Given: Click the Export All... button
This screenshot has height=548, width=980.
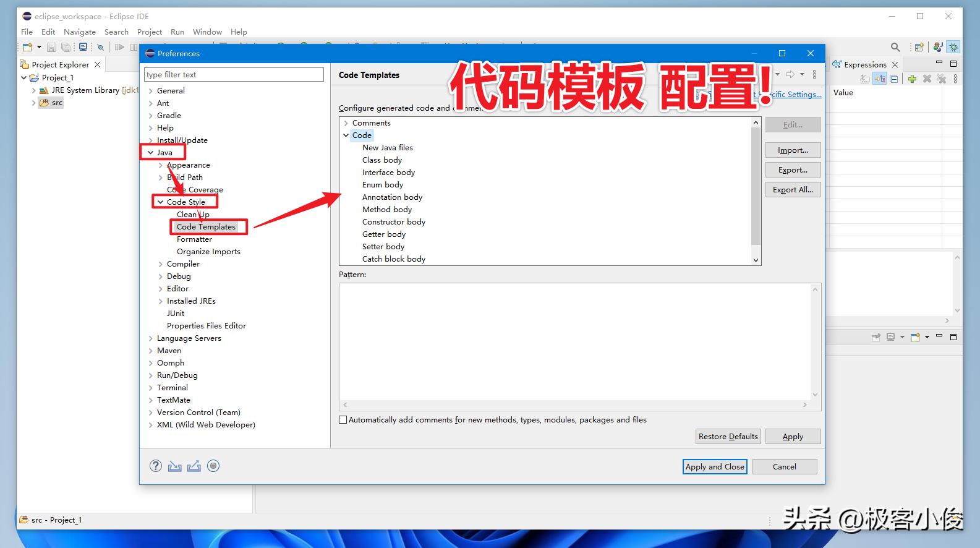Looking at the screenshot, I should [x=793, y=189].
